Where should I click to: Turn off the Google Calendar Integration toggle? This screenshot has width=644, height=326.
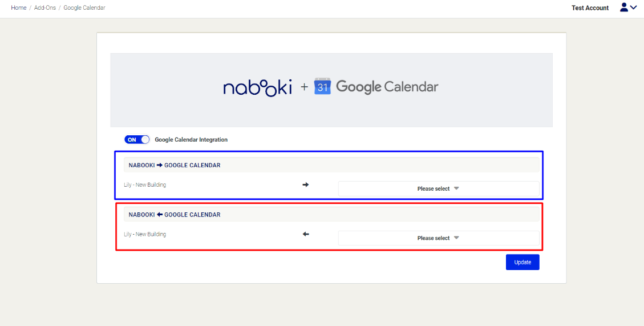[137, 140]
